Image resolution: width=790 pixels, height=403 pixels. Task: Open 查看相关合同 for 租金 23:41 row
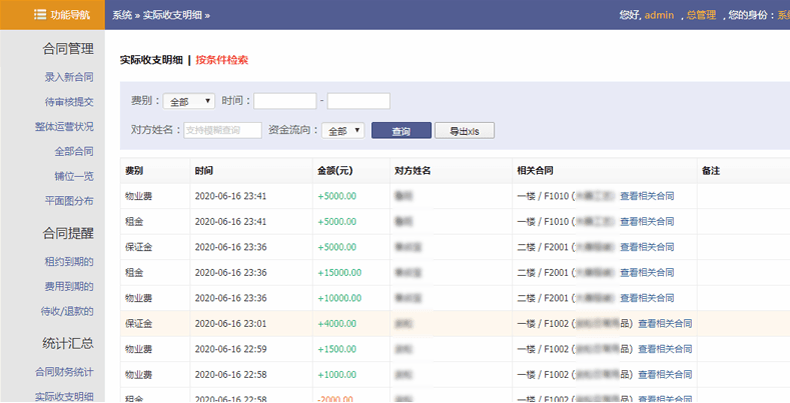point(647,221)
